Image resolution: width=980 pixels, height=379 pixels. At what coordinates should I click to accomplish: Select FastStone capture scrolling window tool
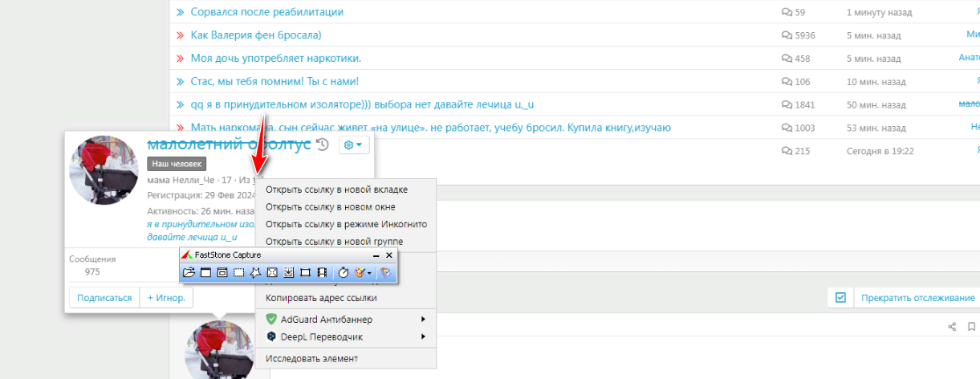pyautogui.click(x=288, y=273)
